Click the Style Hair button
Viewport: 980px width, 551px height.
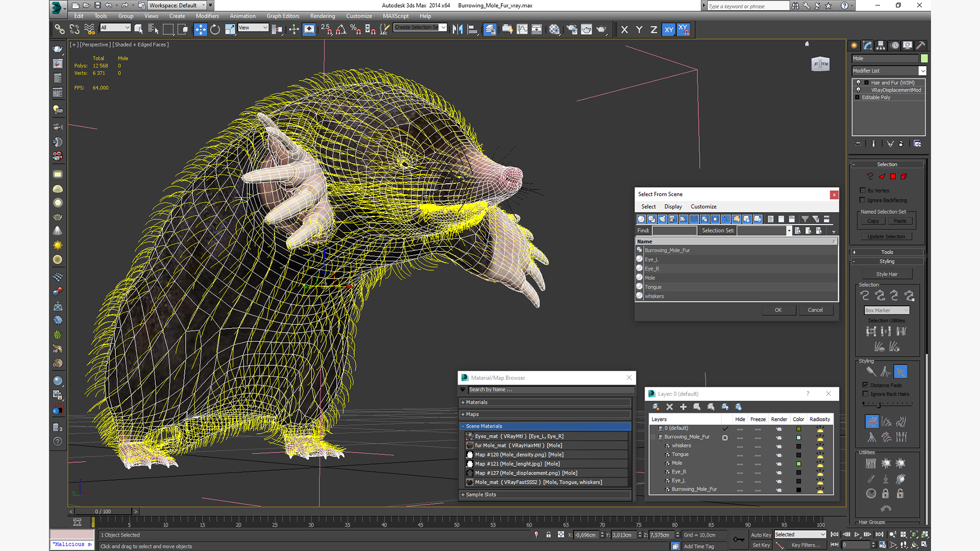click(x=887, y=274)
